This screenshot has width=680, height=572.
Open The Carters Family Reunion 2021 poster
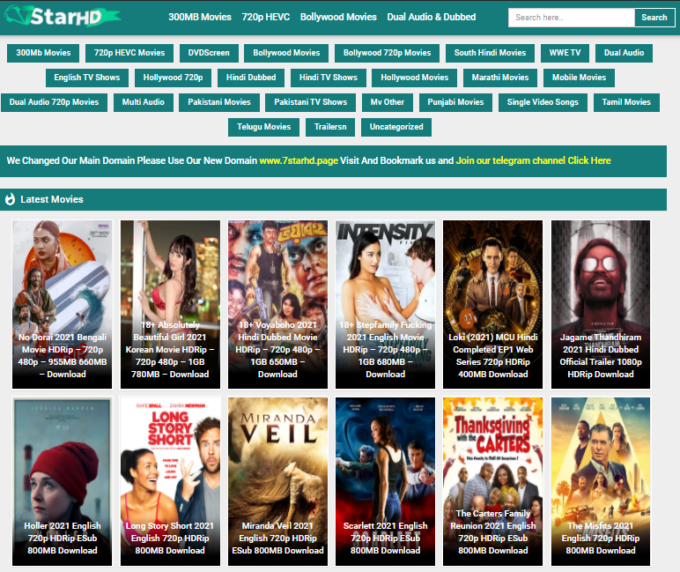click(x=493, y=481)
